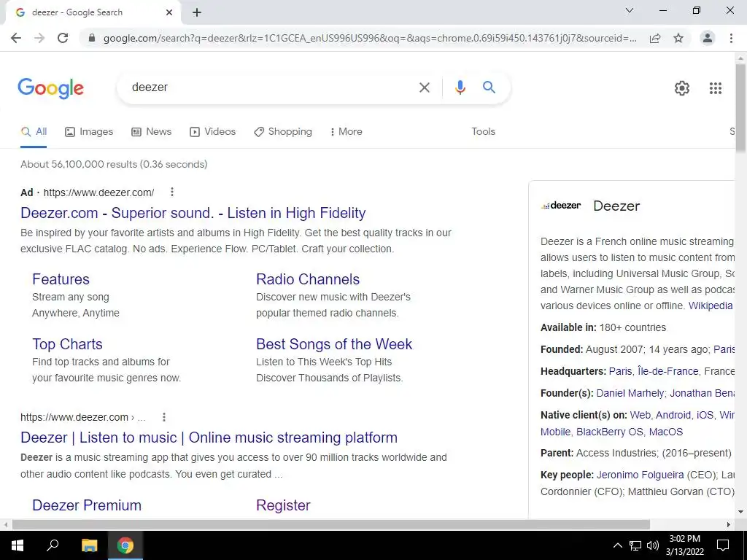
Task: Open File Explorer from taskbar
Action: 89,545
